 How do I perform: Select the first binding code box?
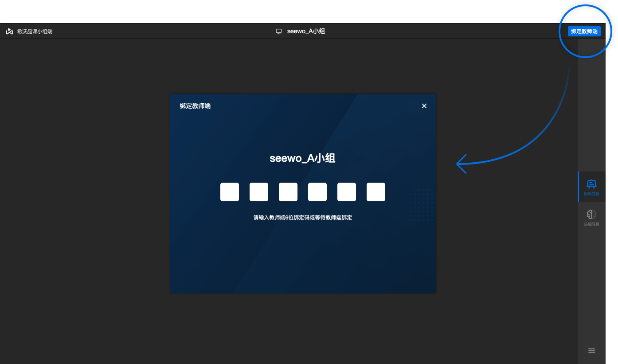[230, 192]
